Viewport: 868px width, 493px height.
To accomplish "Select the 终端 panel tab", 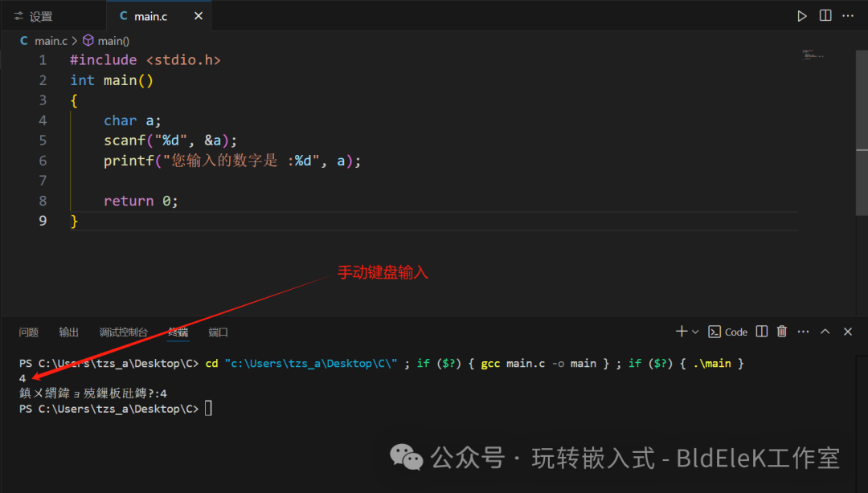I will click(x=178, y=332).
